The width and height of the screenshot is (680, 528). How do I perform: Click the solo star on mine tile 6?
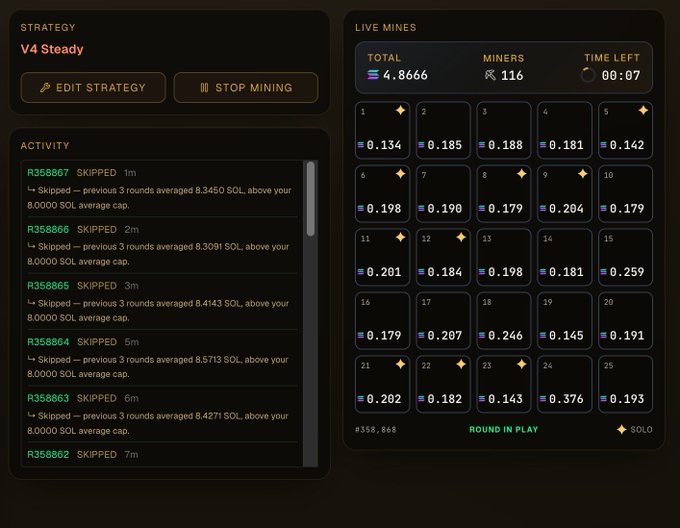pos(400,174)
